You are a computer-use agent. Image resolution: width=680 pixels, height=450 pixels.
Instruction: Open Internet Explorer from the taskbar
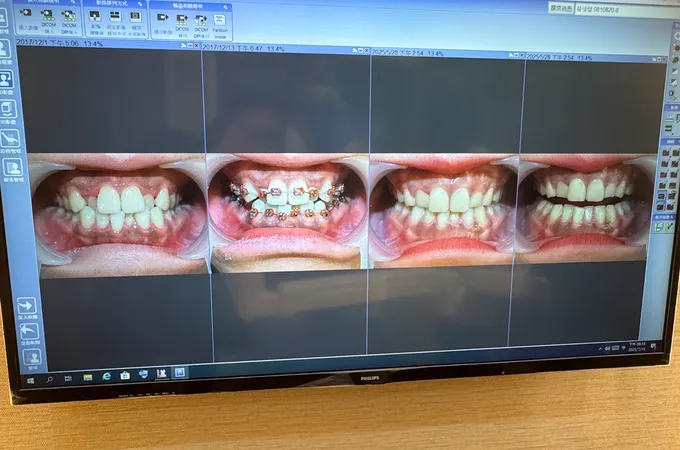[106, 376]
